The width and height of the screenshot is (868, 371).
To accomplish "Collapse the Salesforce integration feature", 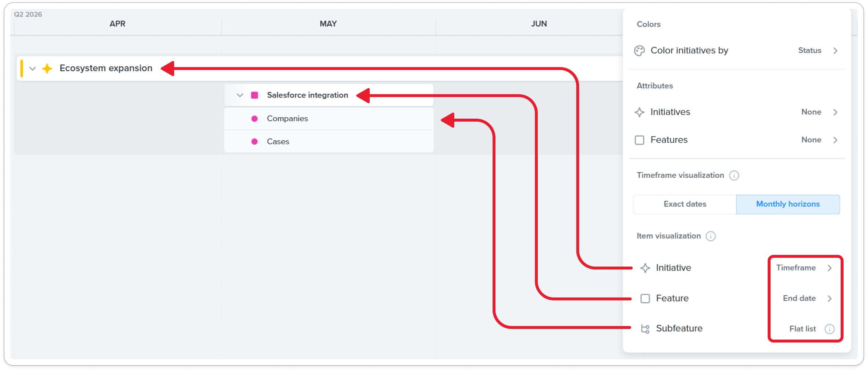I will 240,95.
